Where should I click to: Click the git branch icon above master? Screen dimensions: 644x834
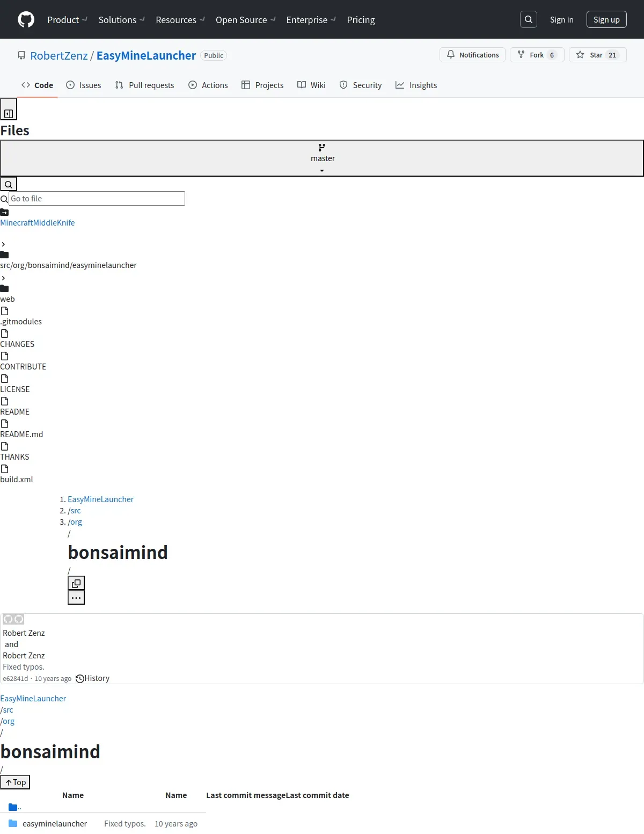pos(322,147)
